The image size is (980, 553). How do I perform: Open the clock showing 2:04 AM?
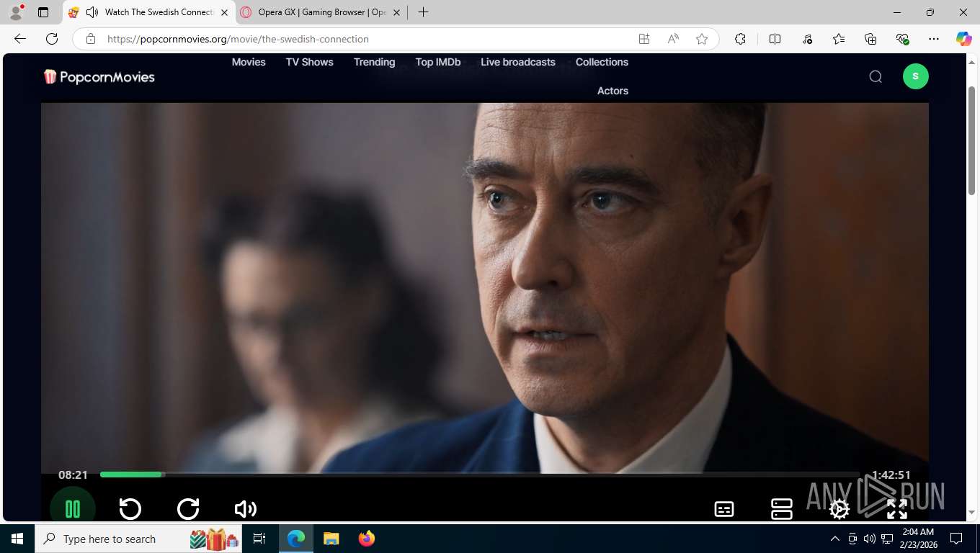(919, 539)
